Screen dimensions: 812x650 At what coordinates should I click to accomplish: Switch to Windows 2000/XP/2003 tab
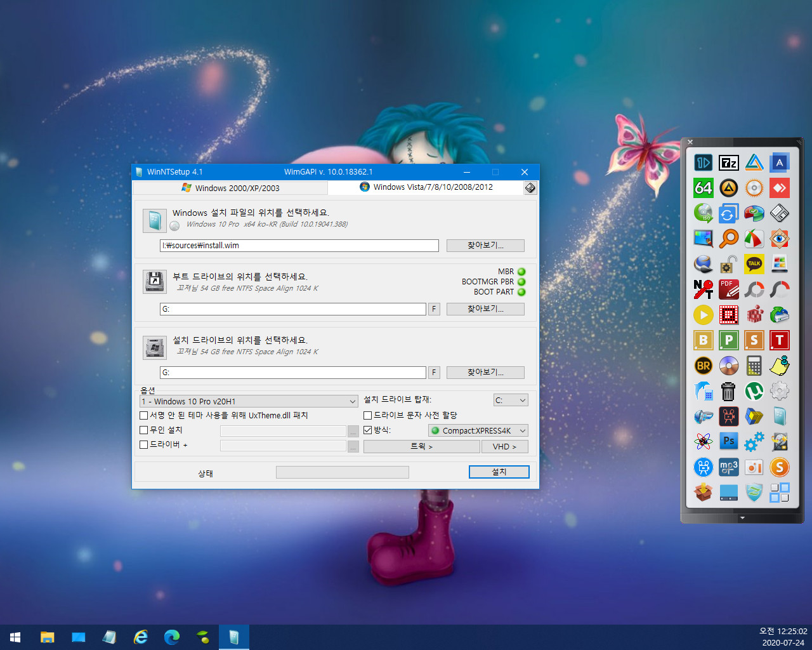230,188
